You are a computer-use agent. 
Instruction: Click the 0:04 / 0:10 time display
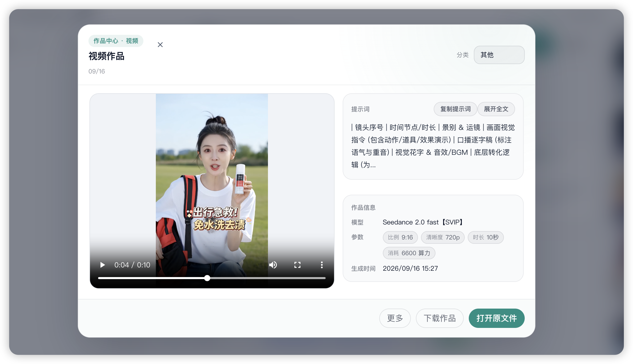point(132,265)
